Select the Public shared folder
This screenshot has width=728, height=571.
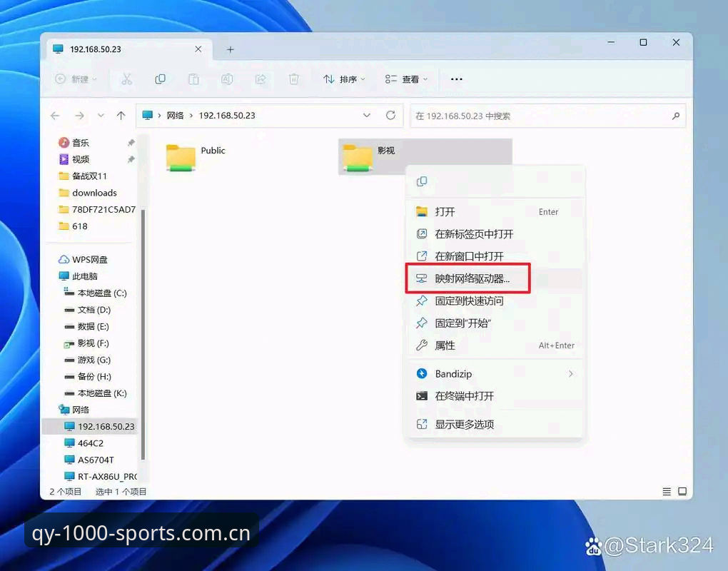coord(196,157)
